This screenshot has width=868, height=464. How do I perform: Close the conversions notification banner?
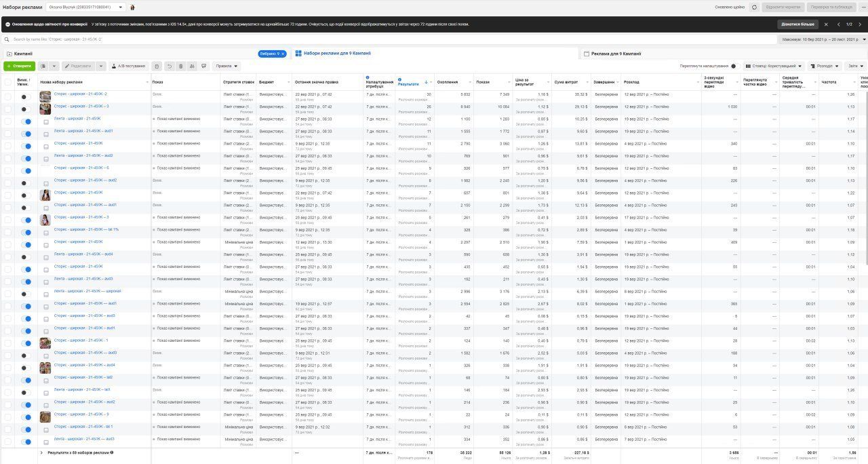[x=826, y=24]
